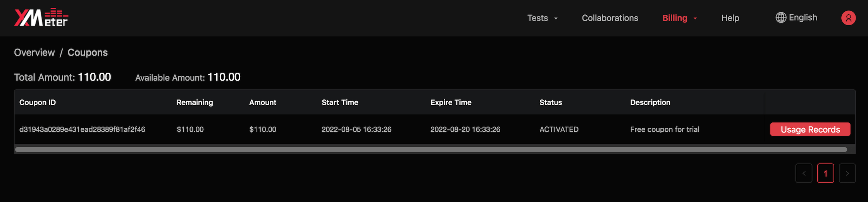Open the Collaborations page
The height and width of the screenshot is (202, 868).
[610, 18]
